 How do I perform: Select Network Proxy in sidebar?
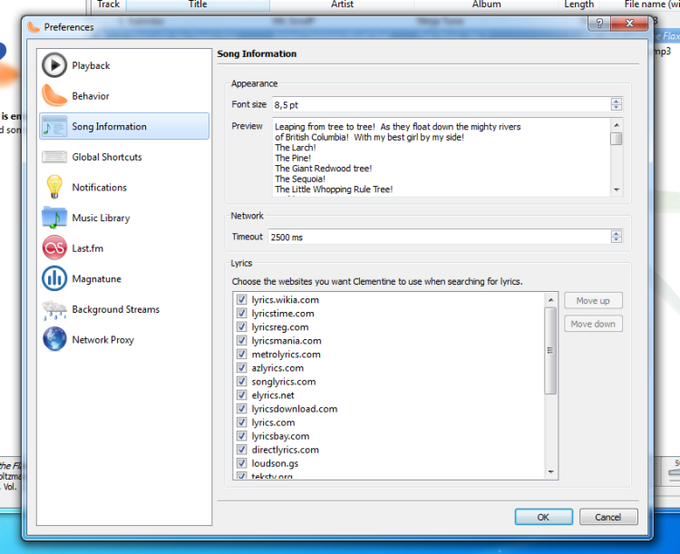[x=124, y=340]
